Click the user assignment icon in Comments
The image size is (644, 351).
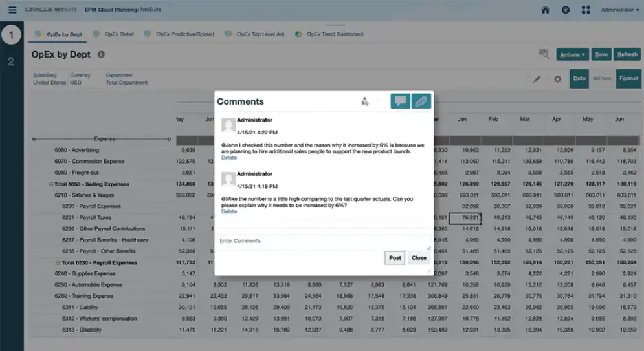pos(364,101)
